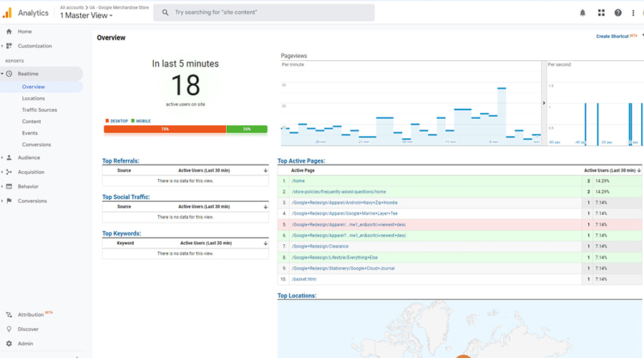Open Content under Realtime
The width and height of the screenshot is (644, 358).
click(x=31, y=121)
